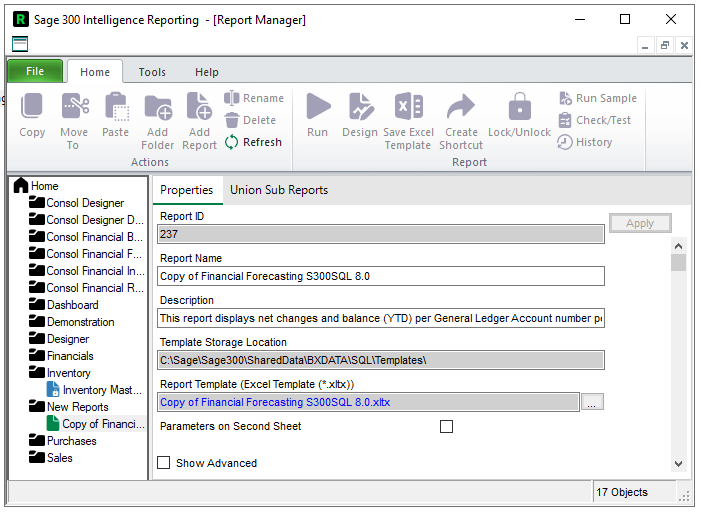The image size is (701, 512).
Task: Click the Home house icon in the tree
Action: pyautogui.click(x=21, y=185)
